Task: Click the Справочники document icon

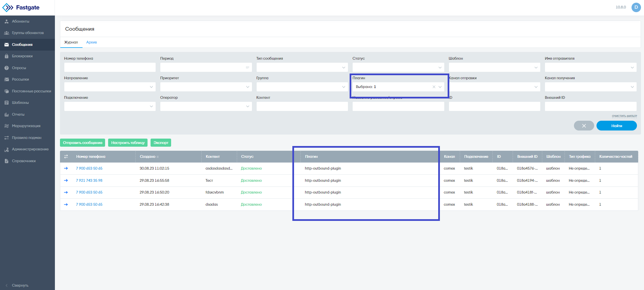Action: coord(6,161)
